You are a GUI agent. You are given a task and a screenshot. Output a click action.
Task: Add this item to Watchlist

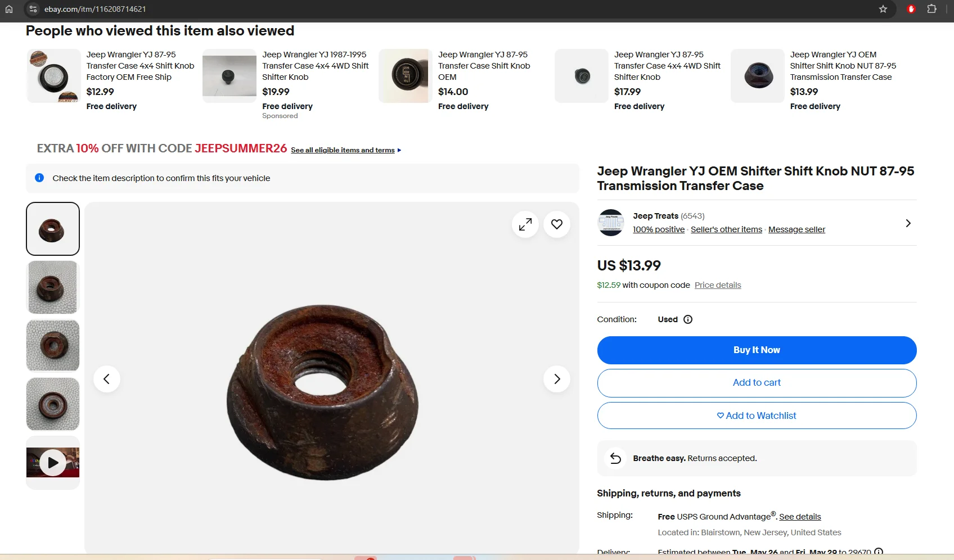(757, 416)
